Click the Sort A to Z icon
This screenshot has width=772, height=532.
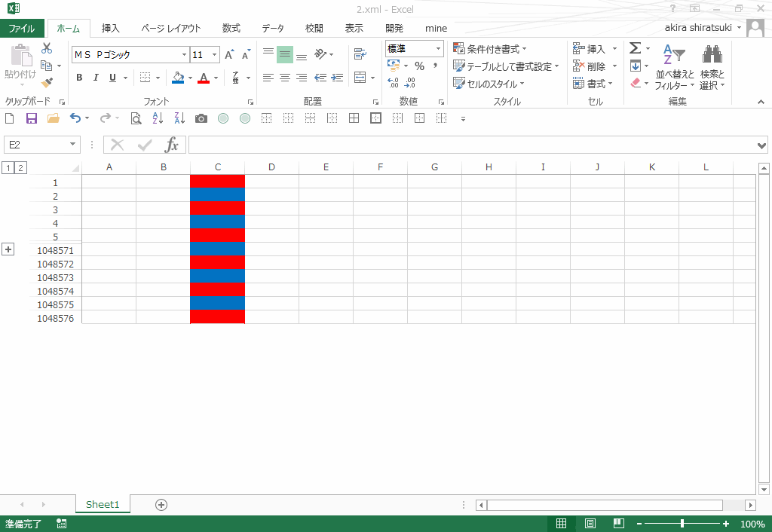tap(158, 118)
